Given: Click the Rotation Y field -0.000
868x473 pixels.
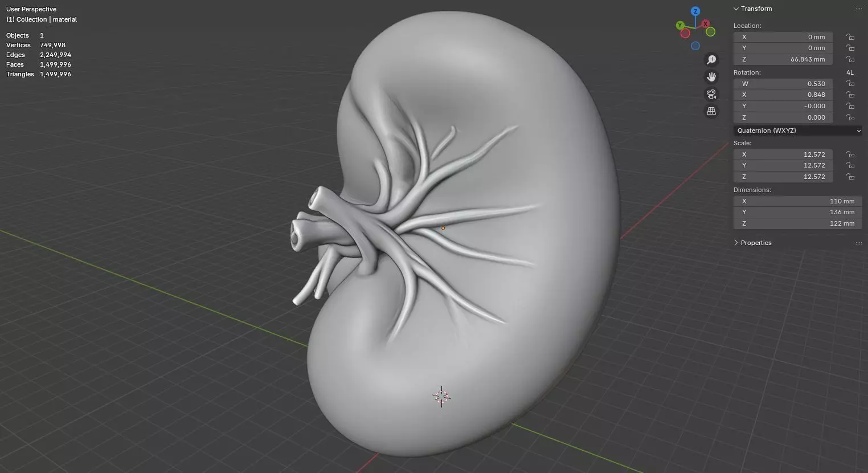Looking at the screenshot, I should click(x=783, y=106).
